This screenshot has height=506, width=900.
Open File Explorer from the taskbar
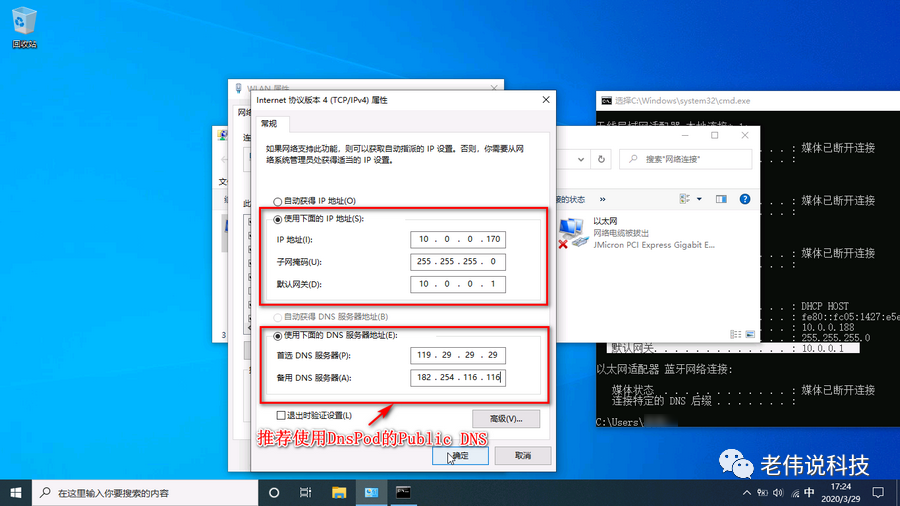[x=339, y=493]
